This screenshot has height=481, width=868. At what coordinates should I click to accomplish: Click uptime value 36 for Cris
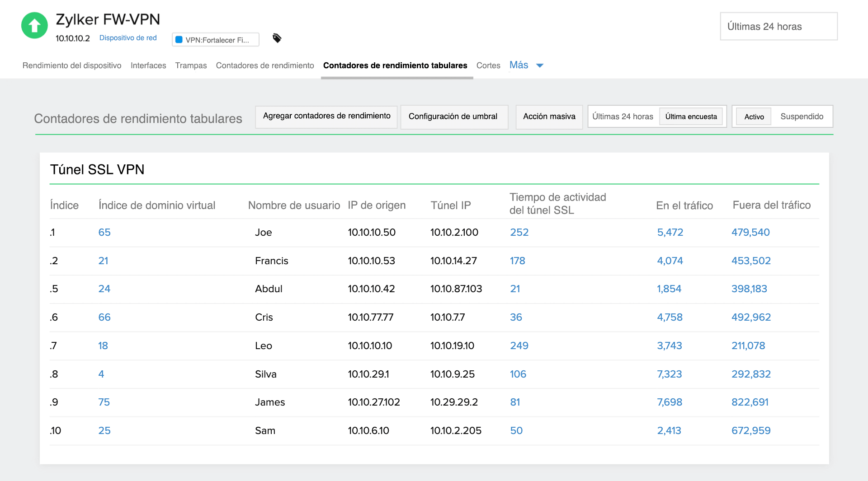516,318
